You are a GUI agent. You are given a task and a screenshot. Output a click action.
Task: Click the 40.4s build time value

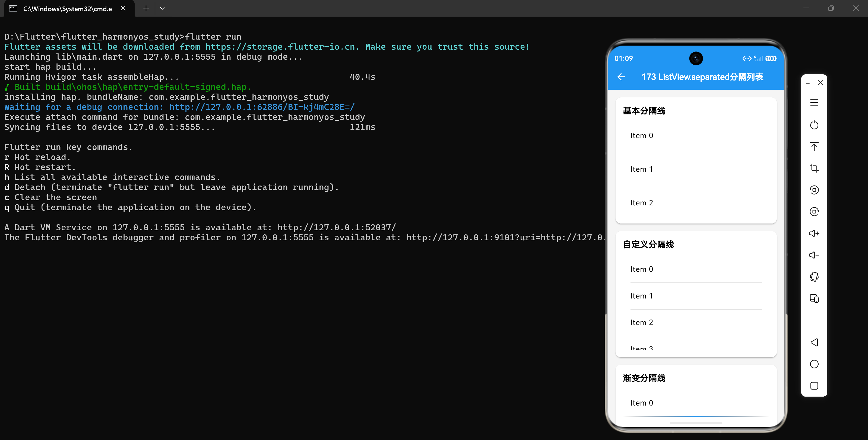(362, 77)
